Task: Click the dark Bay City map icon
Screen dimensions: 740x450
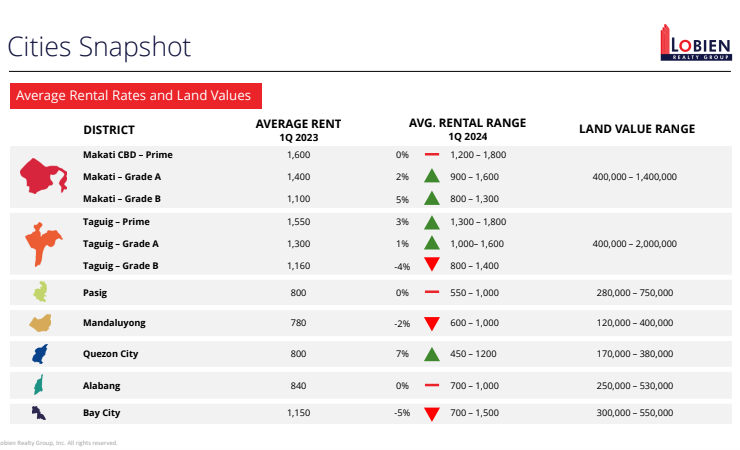Action: point(38,412)
